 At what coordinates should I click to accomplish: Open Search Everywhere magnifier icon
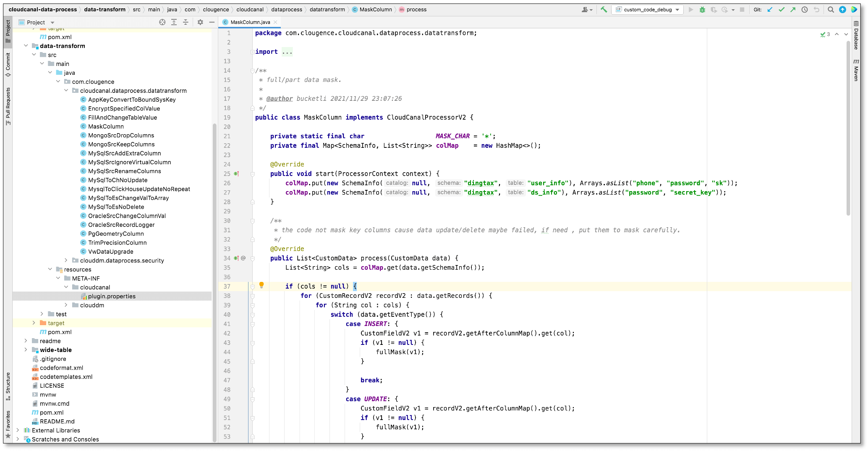pos(831,10)
